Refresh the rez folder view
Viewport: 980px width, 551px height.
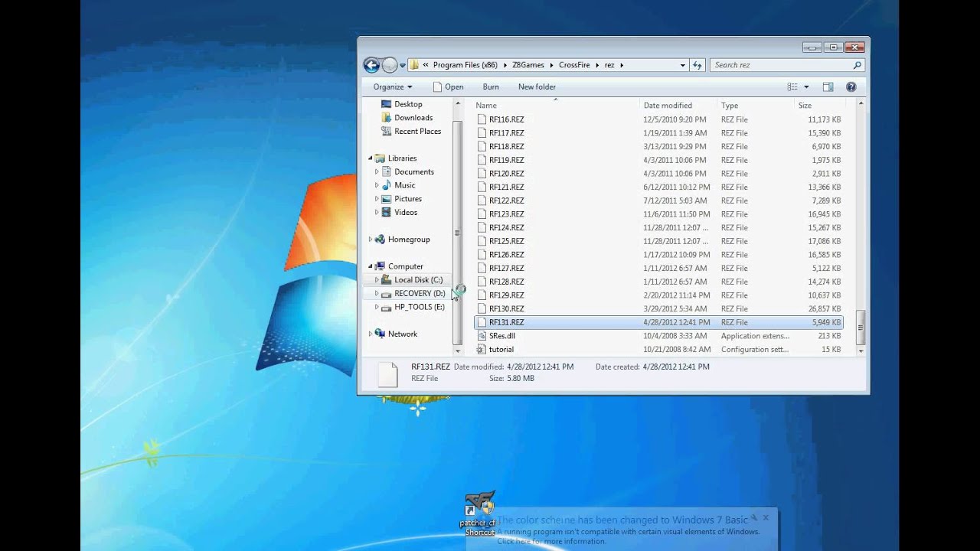tap(697, 65)
